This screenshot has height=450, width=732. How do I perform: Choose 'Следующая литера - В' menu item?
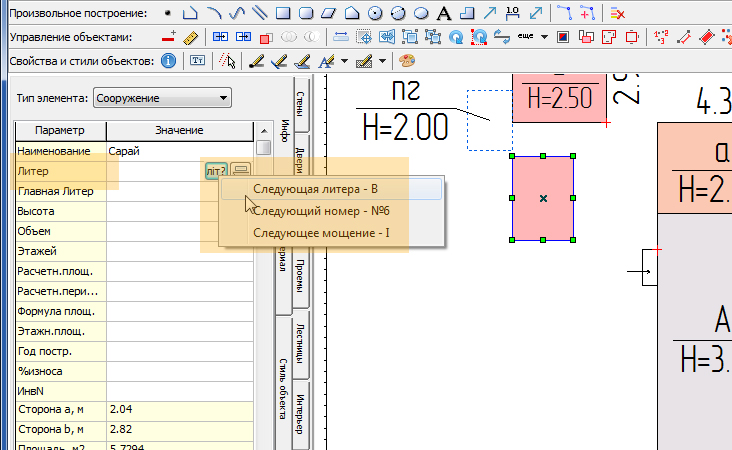[x=313, y=189]
